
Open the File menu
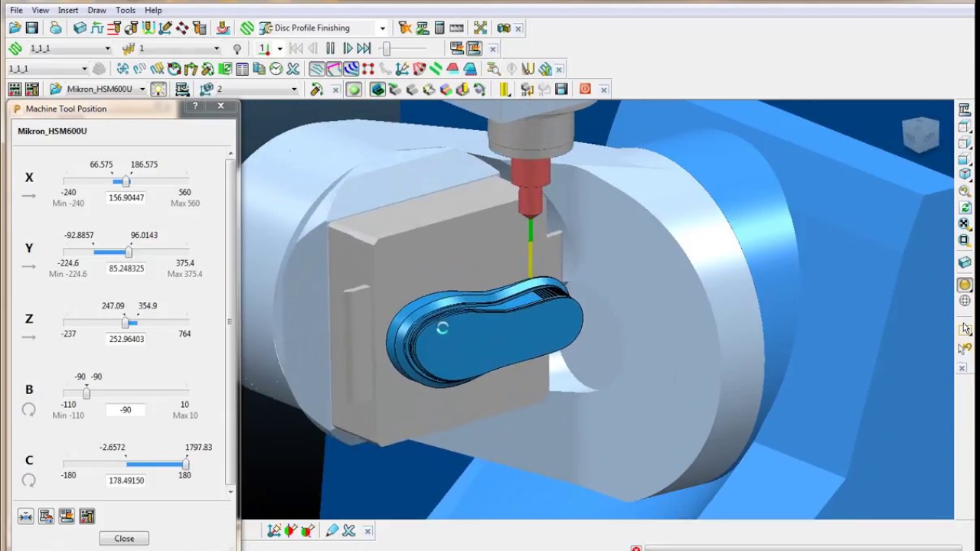coord(16,10)
